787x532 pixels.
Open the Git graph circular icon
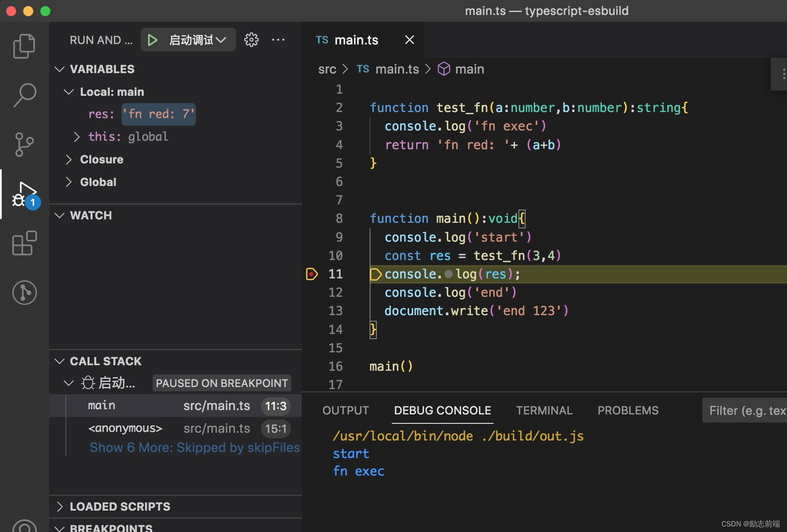tap(24, 293)
